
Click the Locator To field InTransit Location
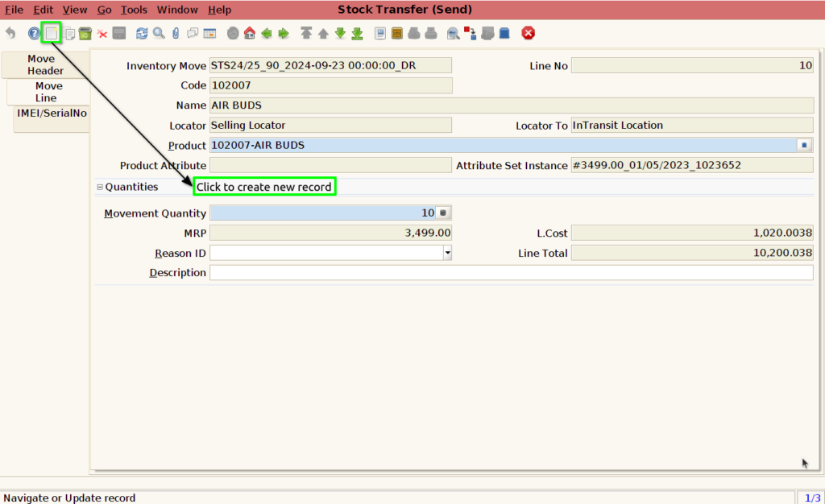point(692,125)
